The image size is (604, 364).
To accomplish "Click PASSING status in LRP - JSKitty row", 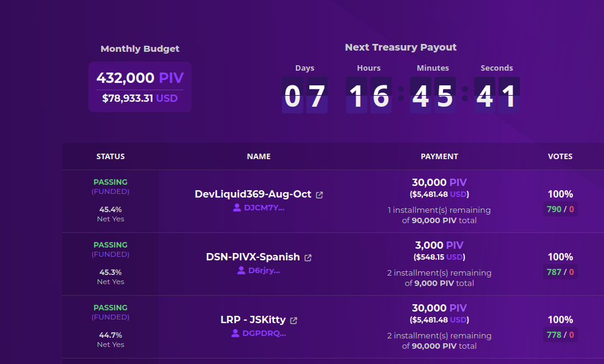I will tap(110, 307).
